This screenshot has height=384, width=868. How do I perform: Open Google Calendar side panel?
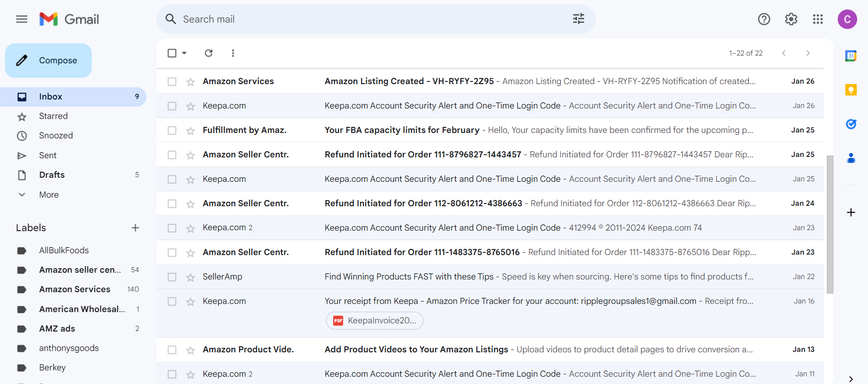(851, 56)
